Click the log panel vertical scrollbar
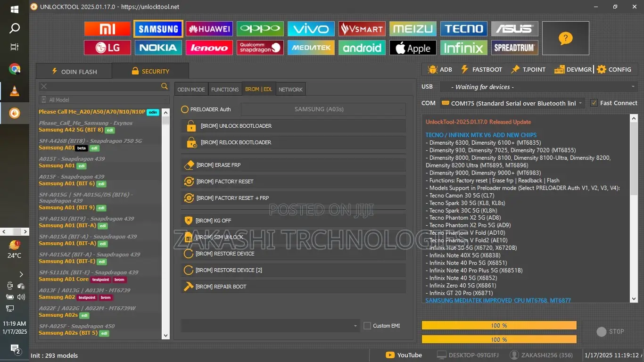Screen dimensions: 644x362 tap(634, 208)
